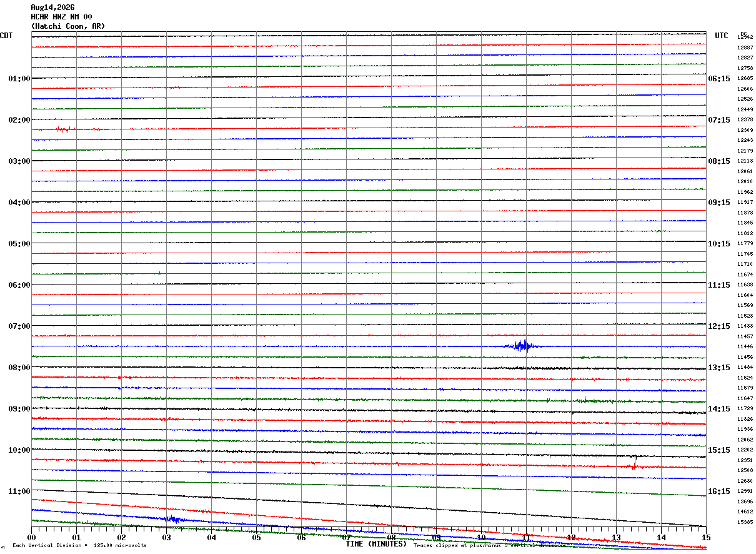Click the 16:15 UTC hour label

[719, 491]
